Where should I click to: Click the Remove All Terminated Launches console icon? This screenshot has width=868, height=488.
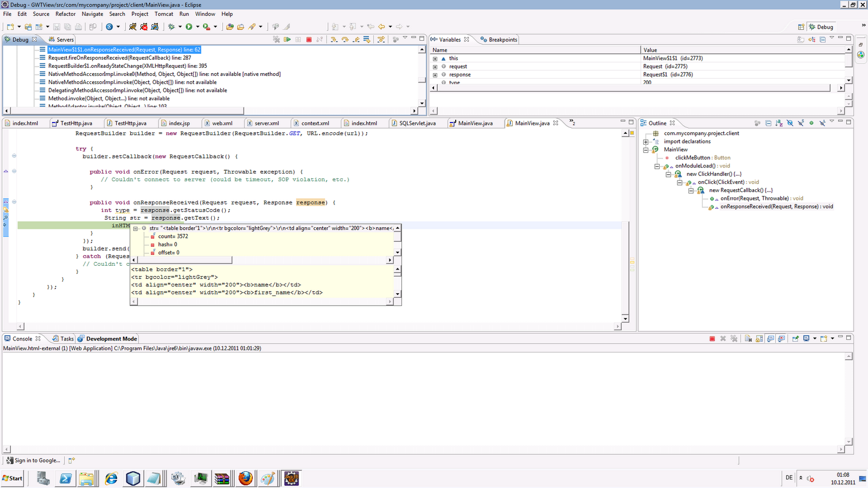[733, 338]
